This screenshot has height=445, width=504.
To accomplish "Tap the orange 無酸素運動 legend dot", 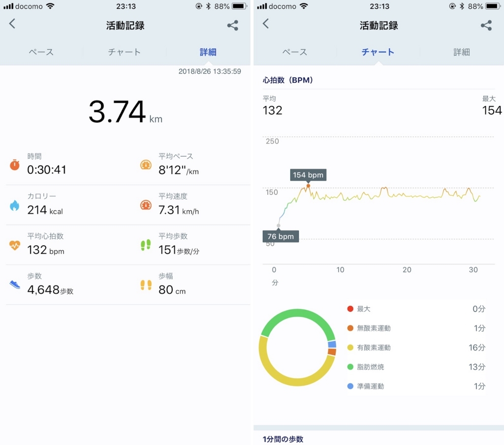I will [350, 328].
